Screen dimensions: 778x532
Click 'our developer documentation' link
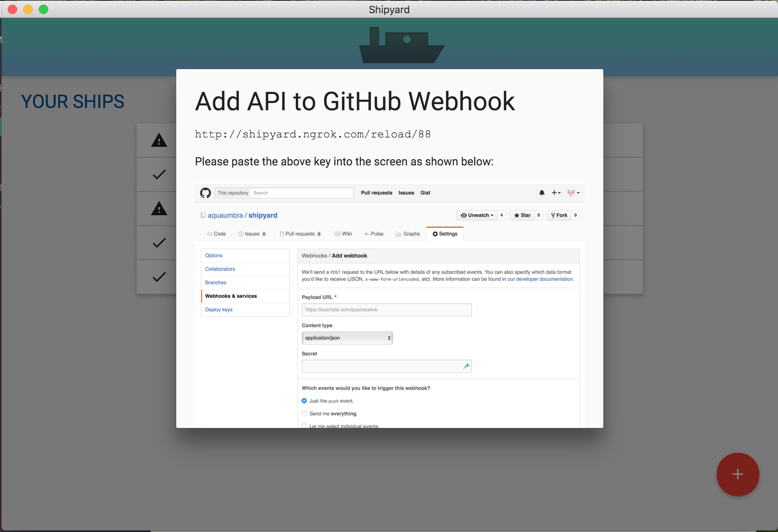pos(540,279)
